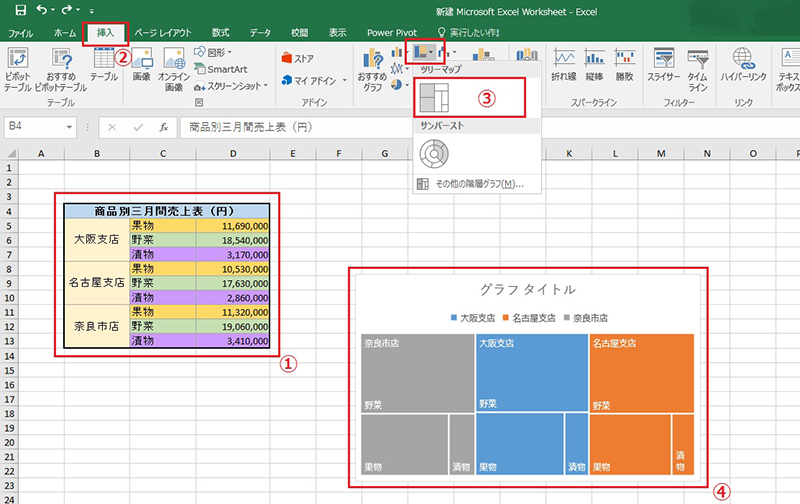Insert a 折れ線 sparkline

[x=564, y=65]
